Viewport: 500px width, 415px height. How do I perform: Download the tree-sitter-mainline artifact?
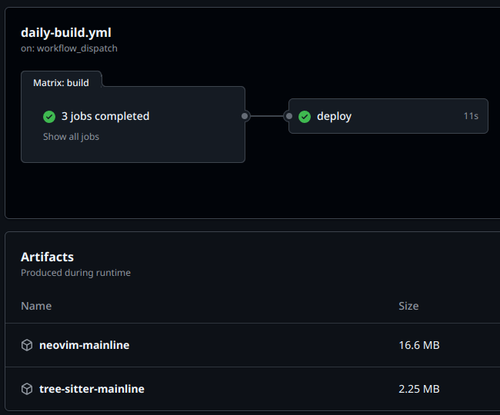[x=92, y=389]
